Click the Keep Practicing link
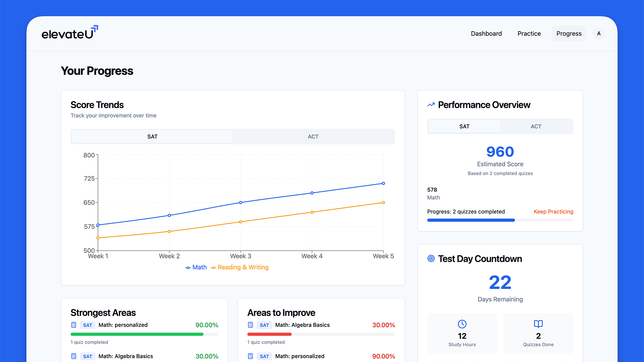 pos(553,212)
